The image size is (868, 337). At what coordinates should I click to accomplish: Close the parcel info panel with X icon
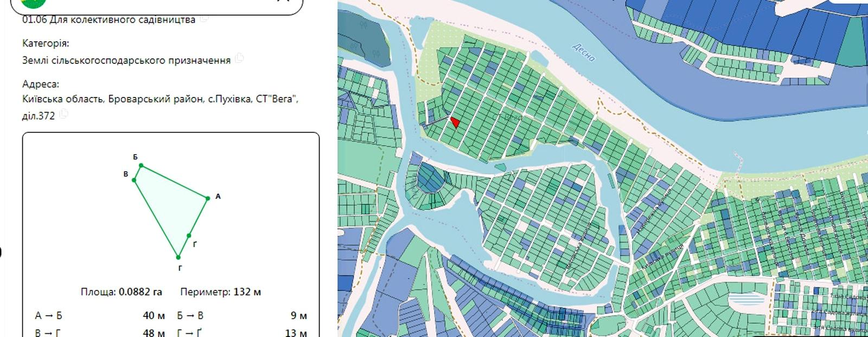[x=283, y=1]
